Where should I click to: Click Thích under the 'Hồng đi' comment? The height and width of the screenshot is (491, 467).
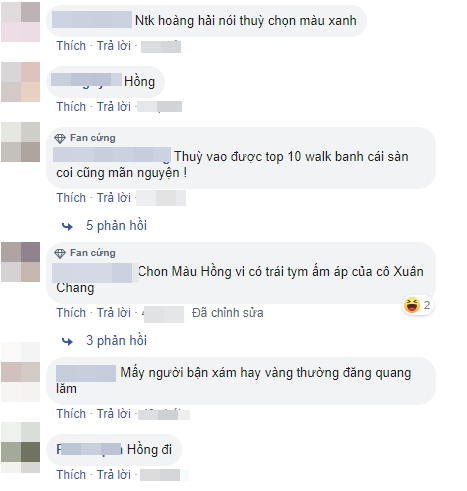pos(71,475)
